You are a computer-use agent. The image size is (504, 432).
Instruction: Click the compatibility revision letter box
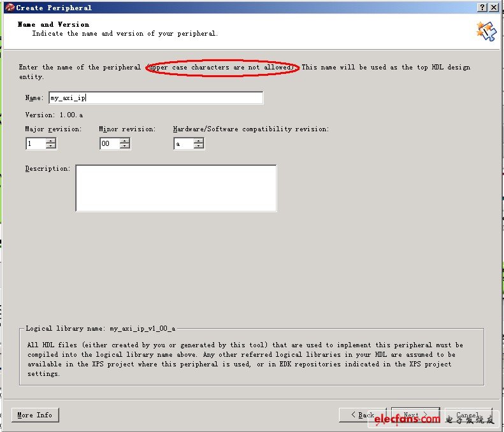coord(184,144)
